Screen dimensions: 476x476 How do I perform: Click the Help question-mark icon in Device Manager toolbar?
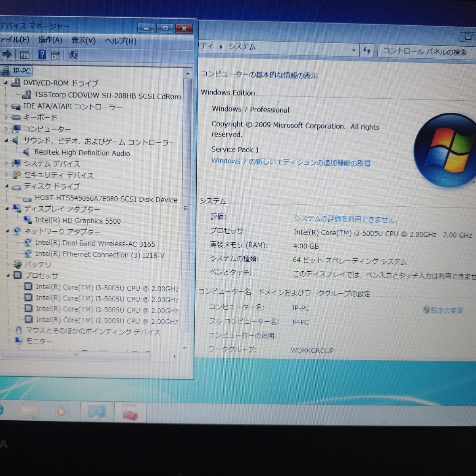pos(42,54)
